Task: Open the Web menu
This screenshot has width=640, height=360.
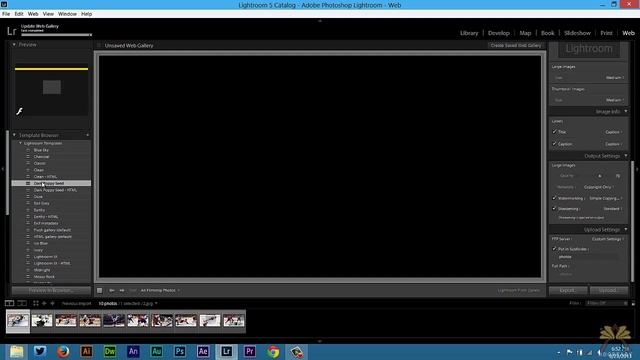Action: [x=33, y=14]
